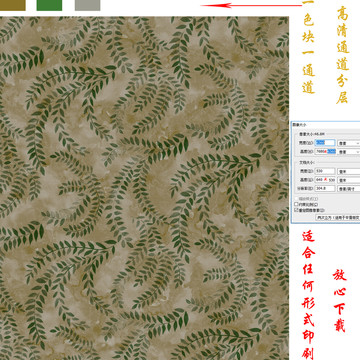This screenshot has width=360, height=360.
Task: Pick the gray color block
Action: point(88,5)
